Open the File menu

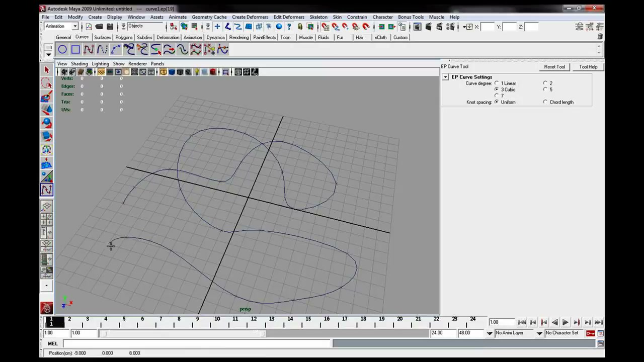tap(45, 17)
